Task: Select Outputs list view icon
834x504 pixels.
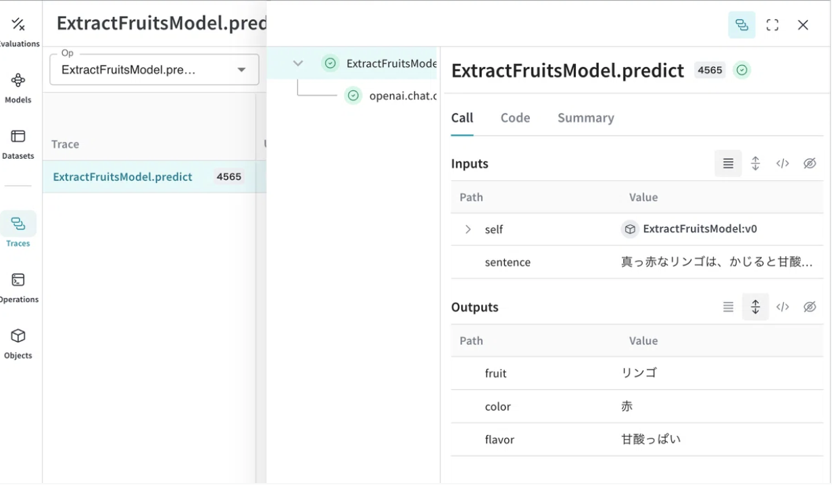Action: coord(728,307)
